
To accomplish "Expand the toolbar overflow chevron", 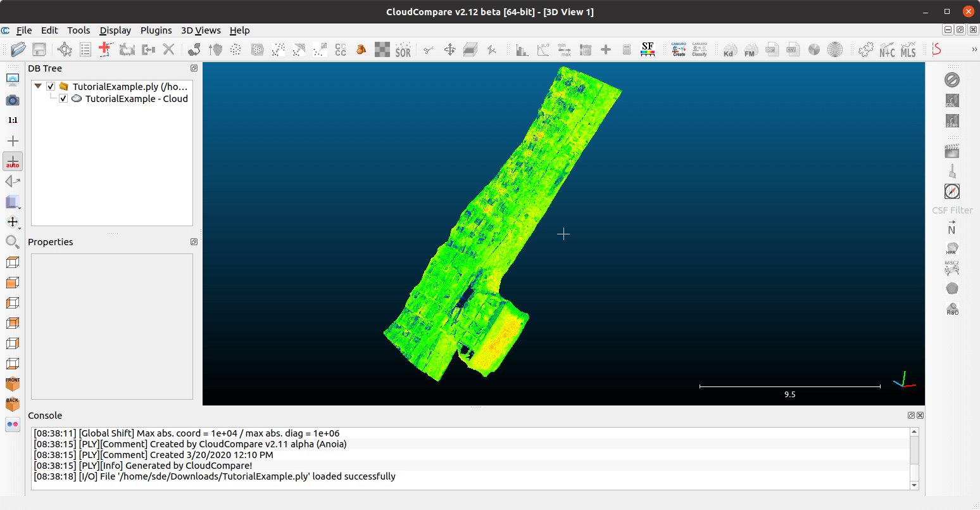I will click(974, 49).
